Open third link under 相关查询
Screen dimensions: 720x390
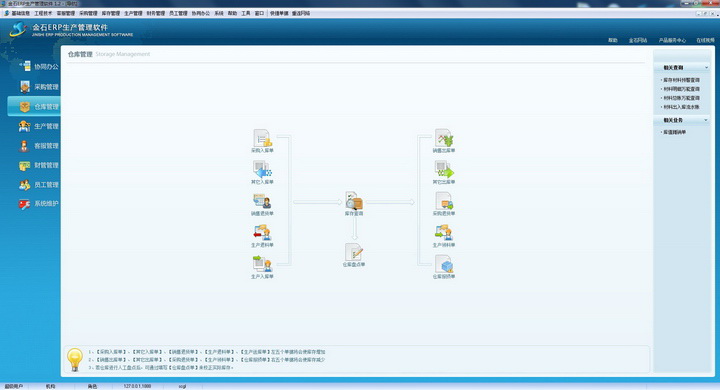[681, 98]
